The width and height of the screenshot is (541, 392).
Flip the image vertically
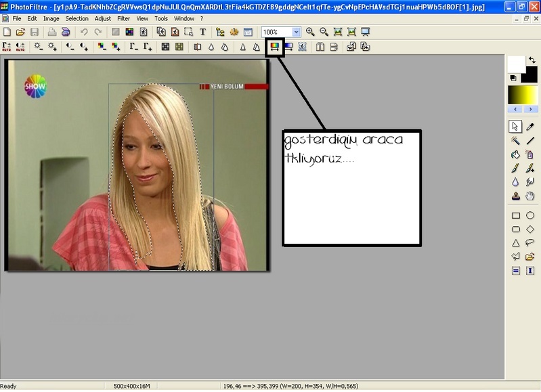pyautogui.click(x=334, y=47)
